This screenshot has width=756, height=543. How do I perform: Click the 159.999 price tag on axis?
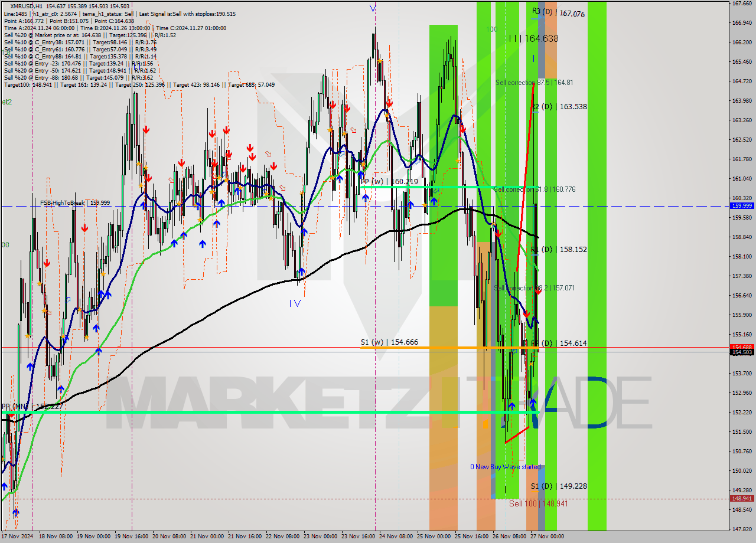[x=742, y=206]
